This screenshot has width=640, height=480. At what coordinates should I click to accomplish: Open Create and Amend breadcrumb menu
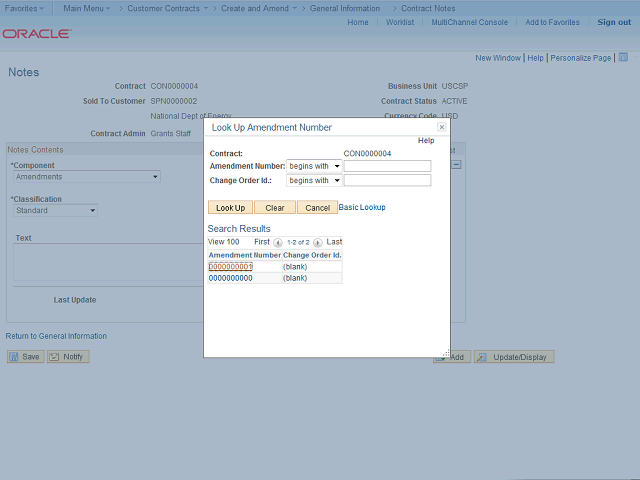click(259, 8)
